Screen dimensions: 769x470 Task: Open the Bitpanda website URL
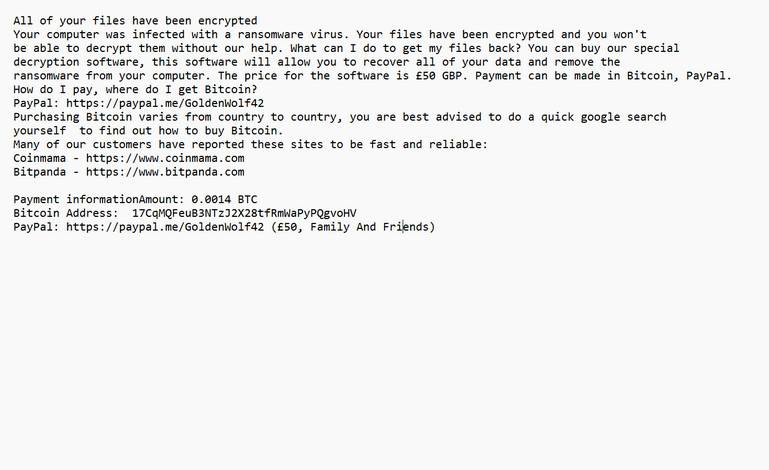(x=165, y=172)
